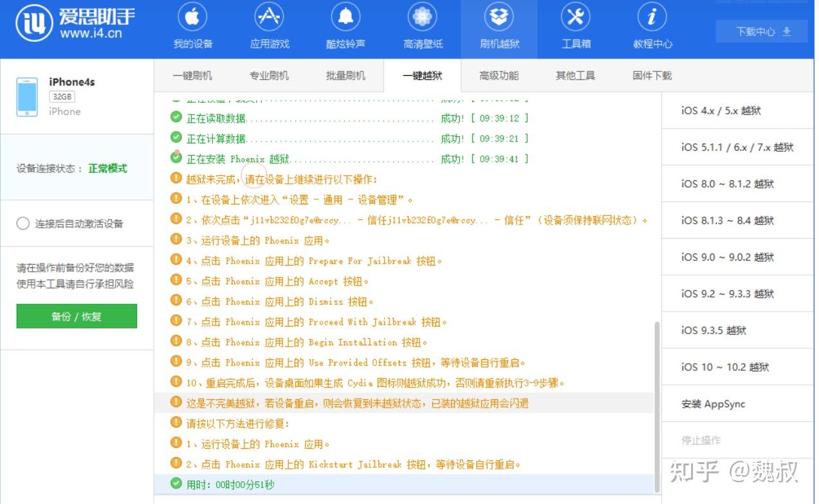Select step mentioning Kickstart Jailbreak

point(404,464)
